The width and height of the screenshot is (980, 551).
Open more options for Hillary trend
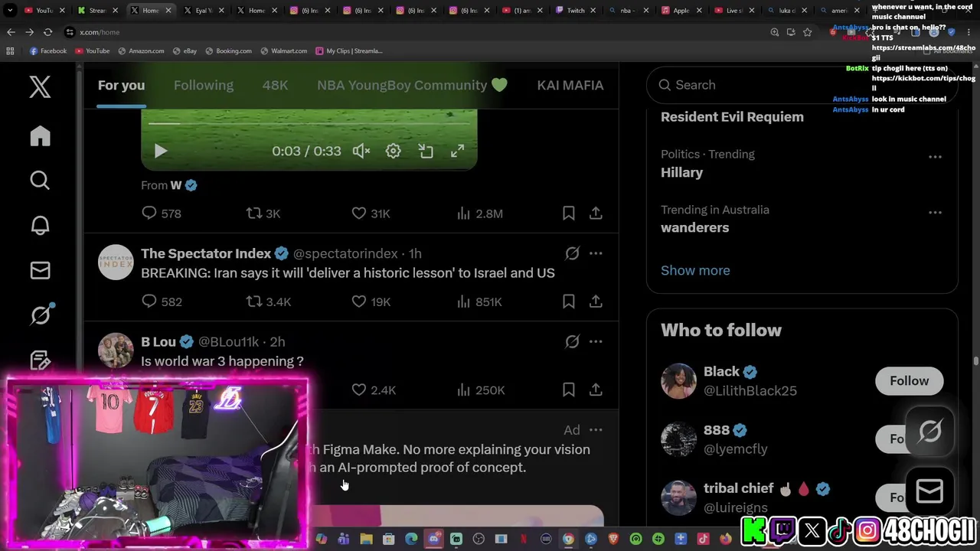935,157
